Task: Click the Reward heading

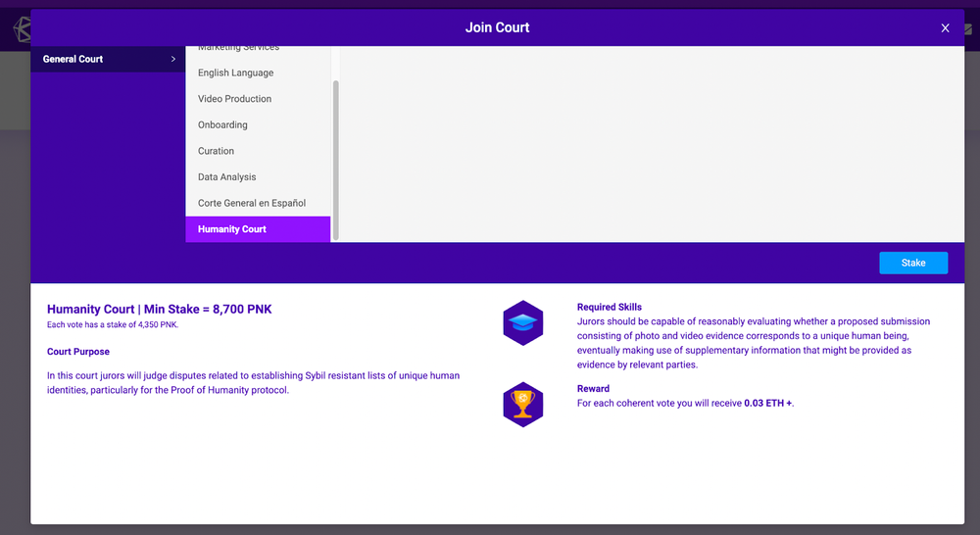Action: tap(593, 389)
